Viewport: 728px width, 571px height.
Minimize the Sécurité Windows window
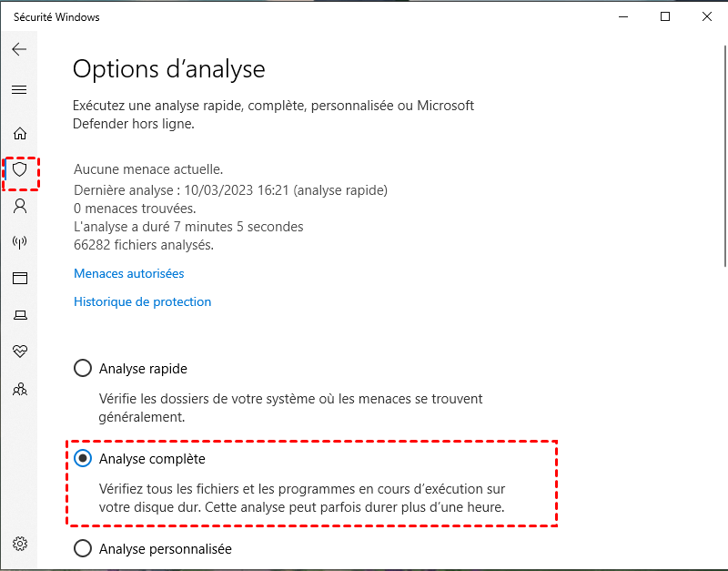[x=623, y=16]
